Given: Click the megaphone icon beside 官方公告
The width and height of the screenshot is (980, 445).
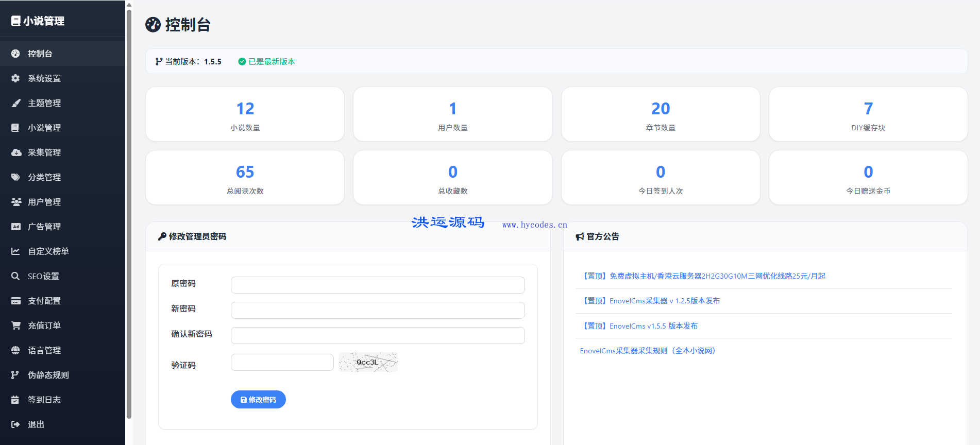Looking at the screenshot, I should (580, 236).
